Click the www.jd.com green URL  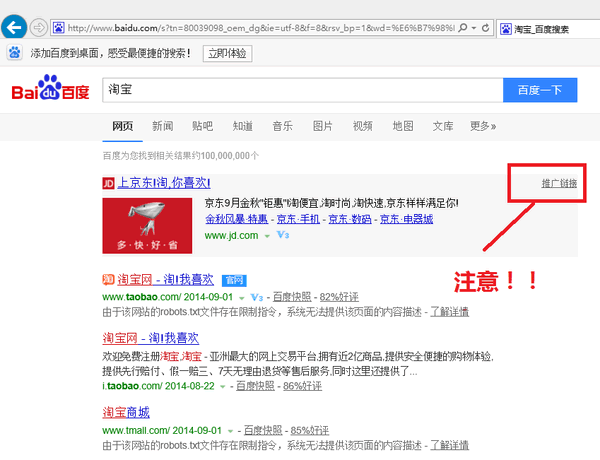tap(232, 235)
